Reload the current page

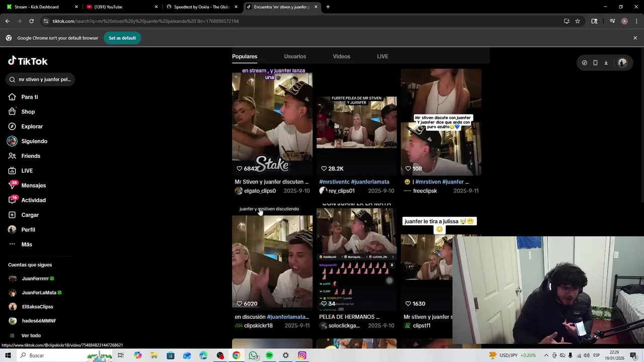pos(31,21)
